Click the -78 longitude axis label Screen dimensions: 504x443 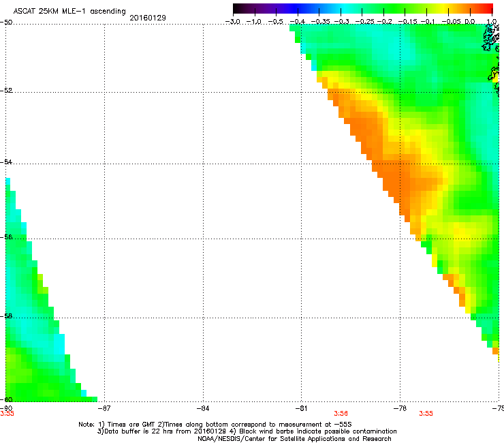pos(400,408)
